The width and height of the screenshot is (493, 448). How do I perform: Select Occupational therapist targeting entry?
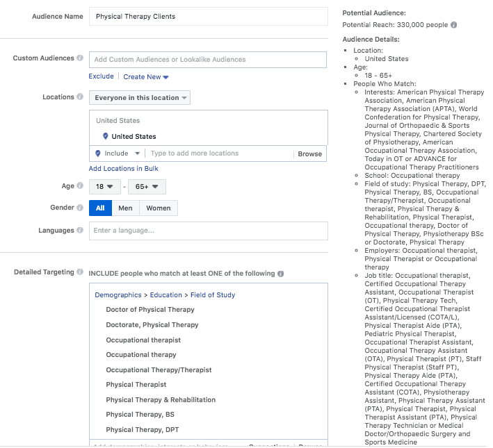tap(143, 340)
